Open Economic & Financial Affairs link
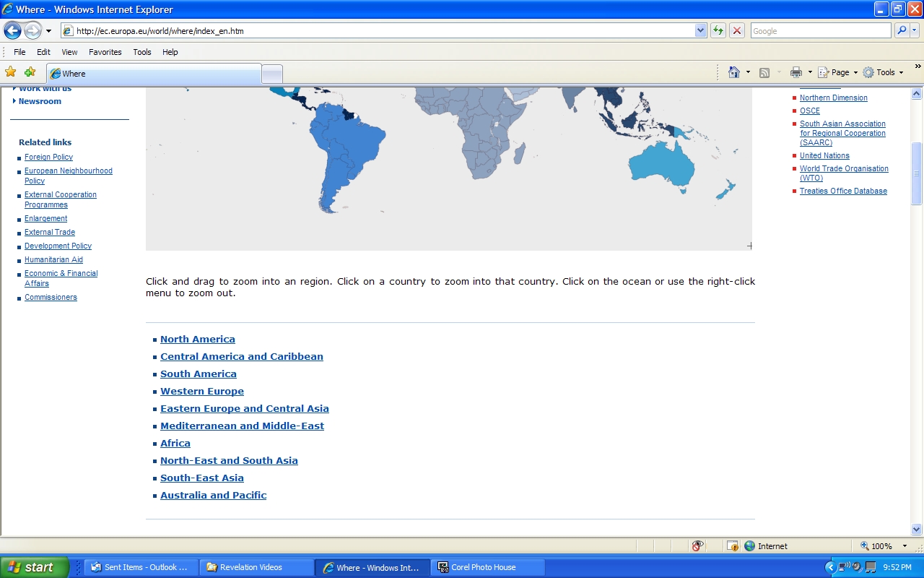The image size is (924, 578). point(61,278)
